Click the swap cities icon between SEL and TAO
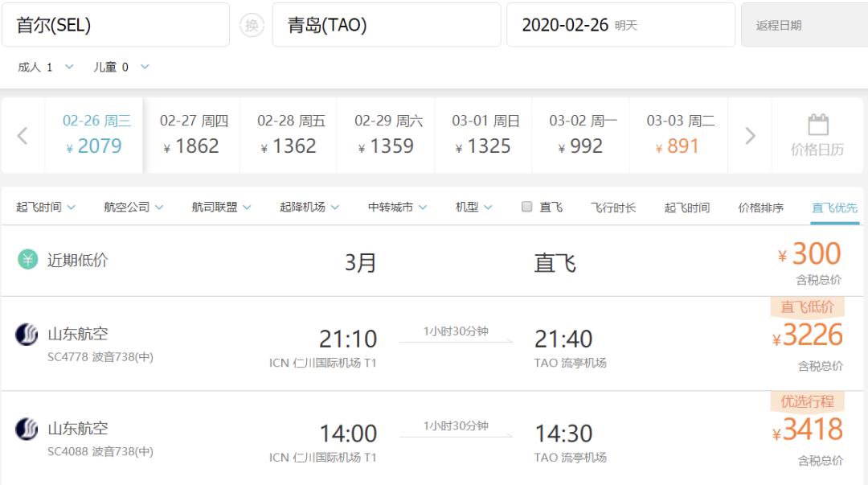 [252, 25]
